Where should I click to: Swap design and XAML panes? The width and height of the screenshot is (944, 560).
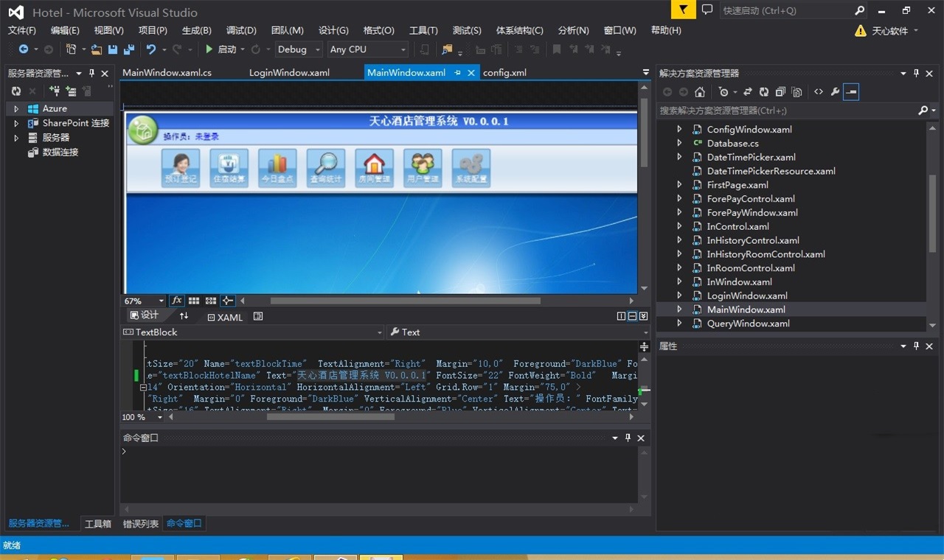(184, 316)
